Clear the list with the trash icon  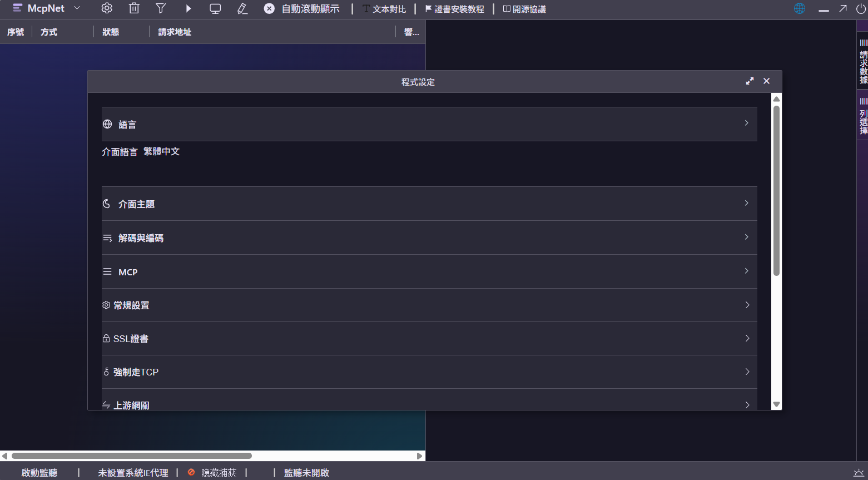[x=134, y=8]
